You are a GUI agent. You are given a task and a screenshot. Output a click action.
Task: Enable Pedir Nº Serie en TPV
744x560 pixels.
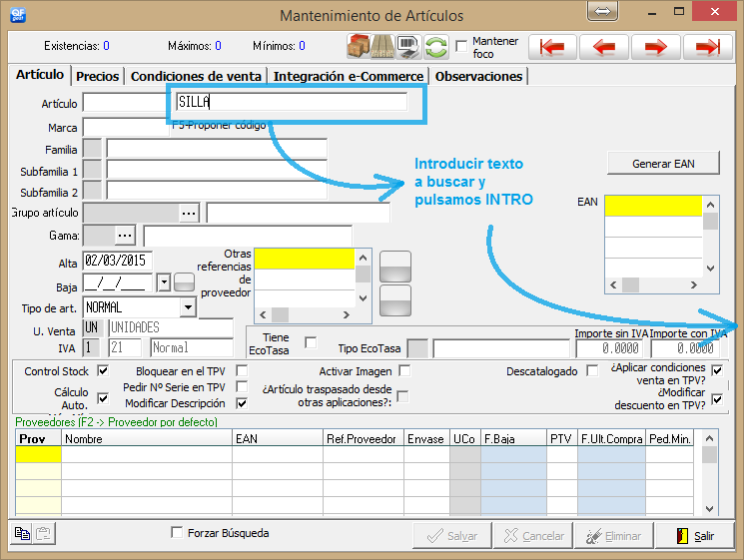(x=242, y=386)
